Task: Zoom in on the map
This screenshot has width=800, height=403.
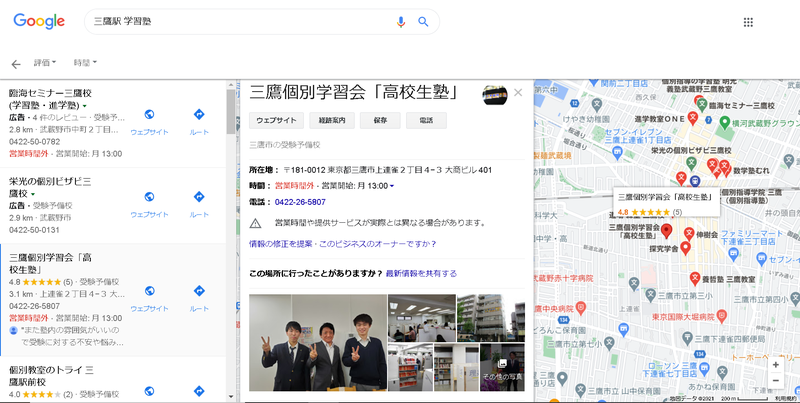Action: tap(776, 365)
